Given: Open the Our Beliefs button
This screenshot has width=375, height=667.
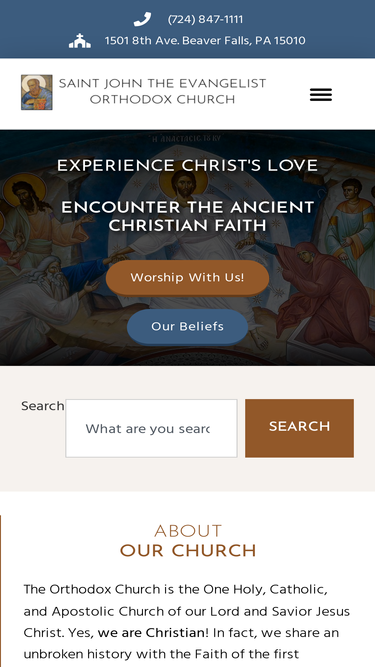Looking at the screenshot, I should click(x=188, y=326).
